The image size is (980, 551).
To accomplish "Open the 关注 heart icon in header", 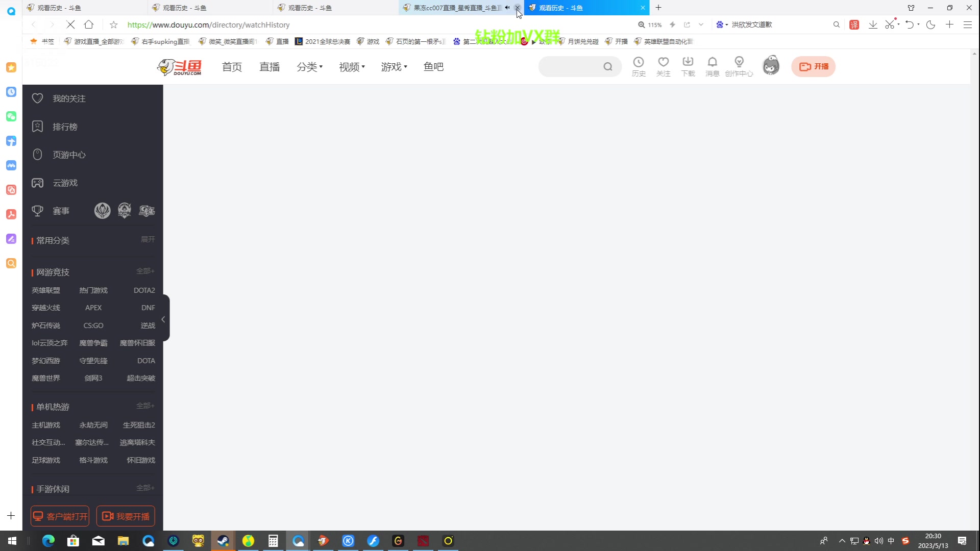I will 663,66.
